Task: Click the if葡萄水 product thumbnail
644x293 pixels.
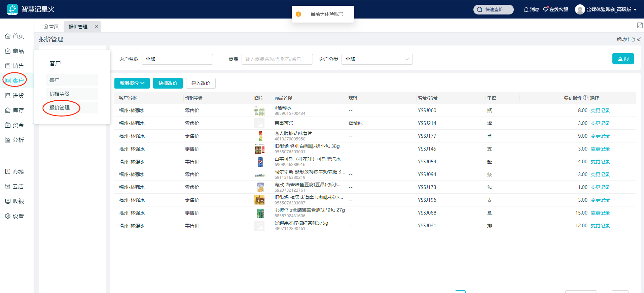Action: 259,110
